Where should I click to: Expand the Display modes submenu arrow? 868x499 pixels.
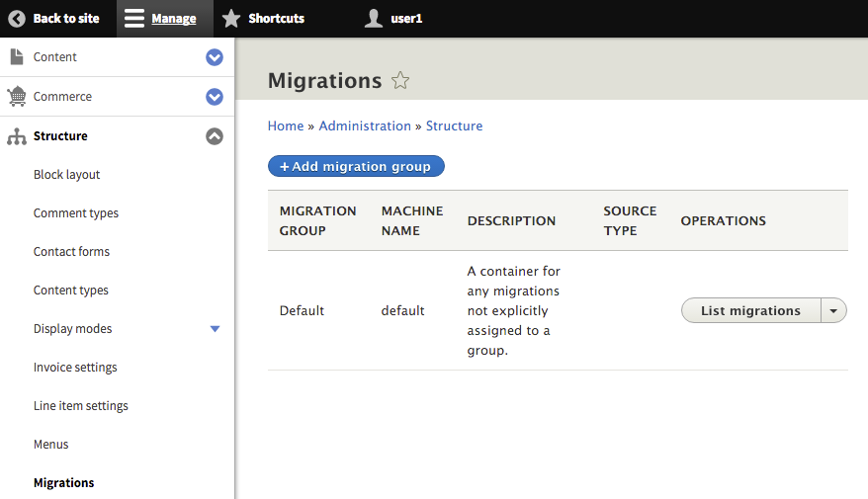click(x=216, y=329)
